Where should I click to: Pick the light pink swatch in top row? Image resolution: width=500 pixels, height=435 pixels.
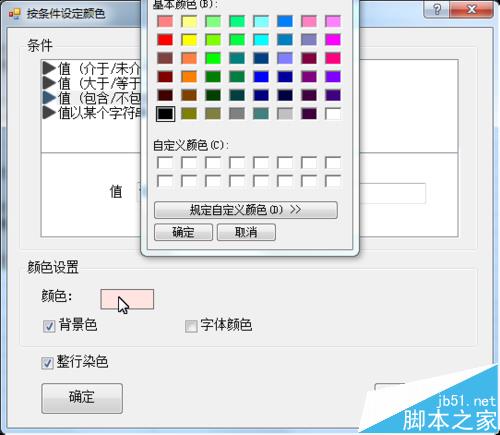(x=309, y=21)
